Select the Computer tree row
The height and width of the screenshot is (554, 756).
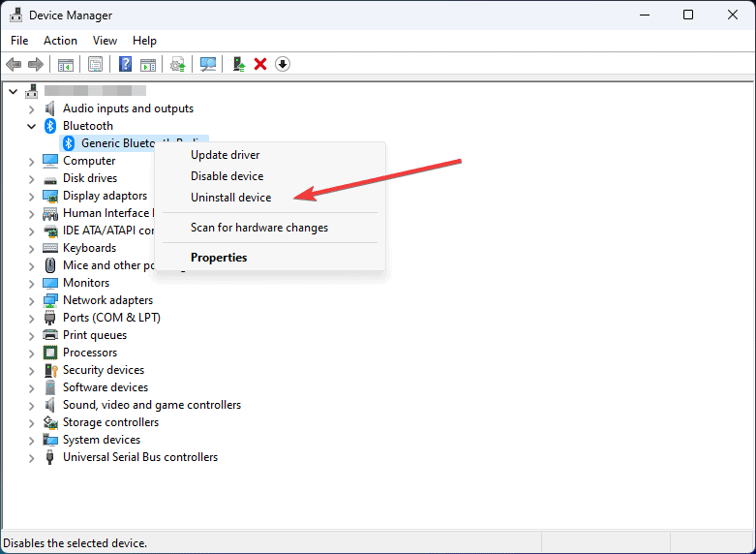[89, 161]
